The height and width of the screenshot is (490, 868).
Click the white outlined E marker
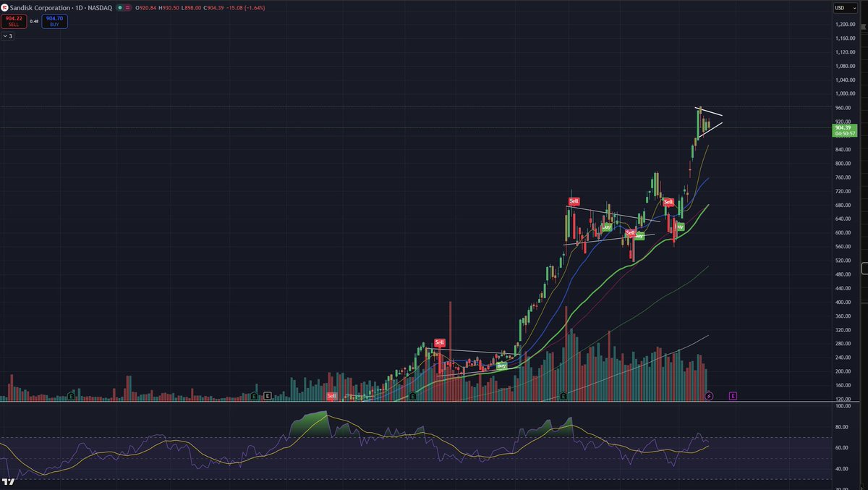pyautogui.click(x=268, y=396)
